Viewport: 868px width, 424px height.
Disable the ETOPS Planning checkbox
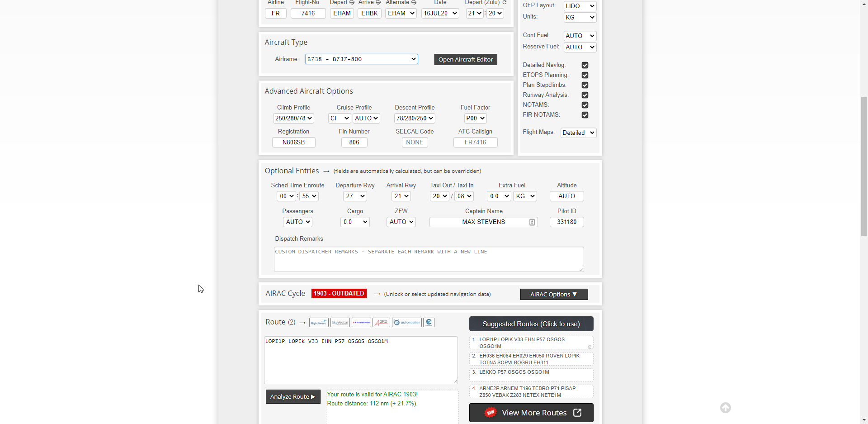[585, 75]
